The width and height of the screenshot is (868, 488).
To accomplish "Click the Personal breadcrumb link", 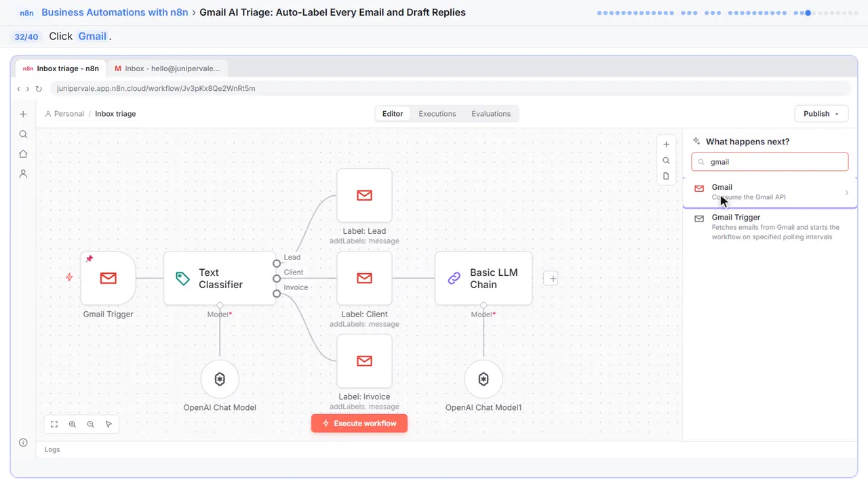I will coord(64,114).
